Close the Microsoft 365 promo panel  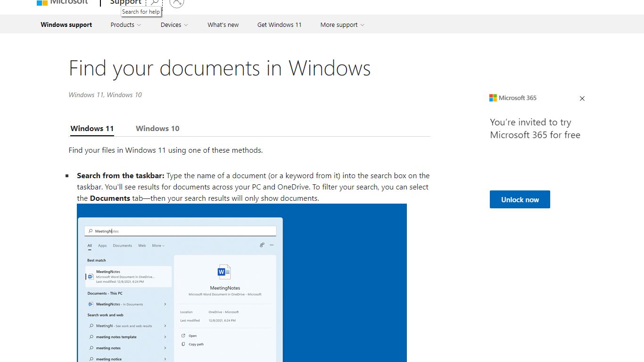pos(582,99)
